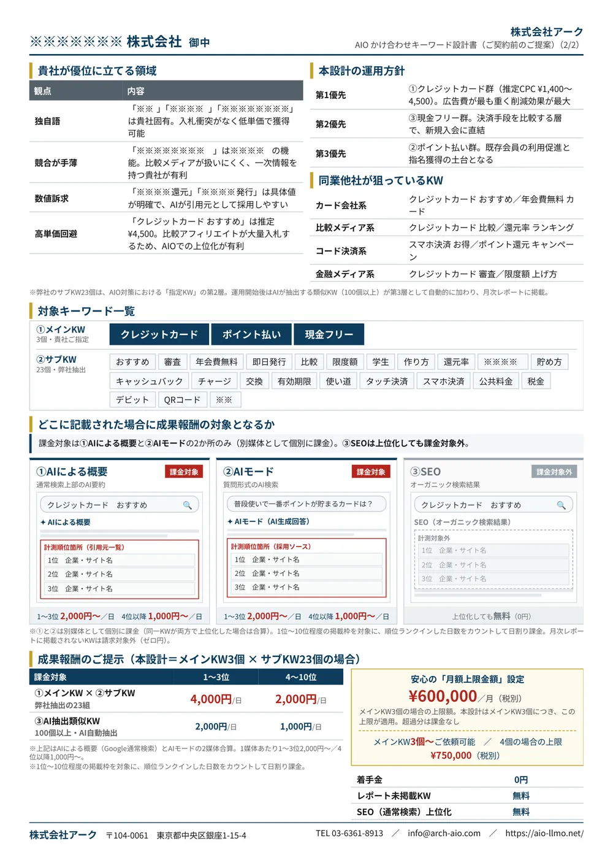The image size is (613, 868).
Task: Click the 即日発行 sub-keyword tag
Action: pyautogui.click(x=269, y=362)
